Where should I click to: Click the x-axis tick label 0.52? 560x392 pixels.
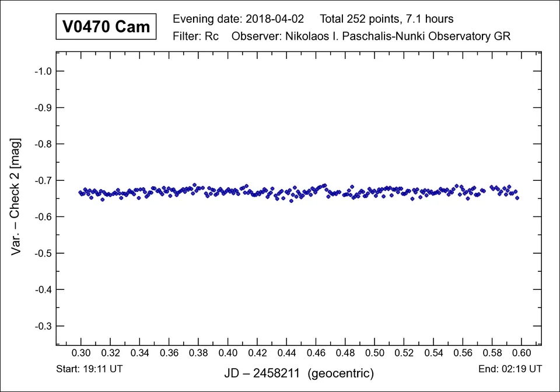coord(404,353)
